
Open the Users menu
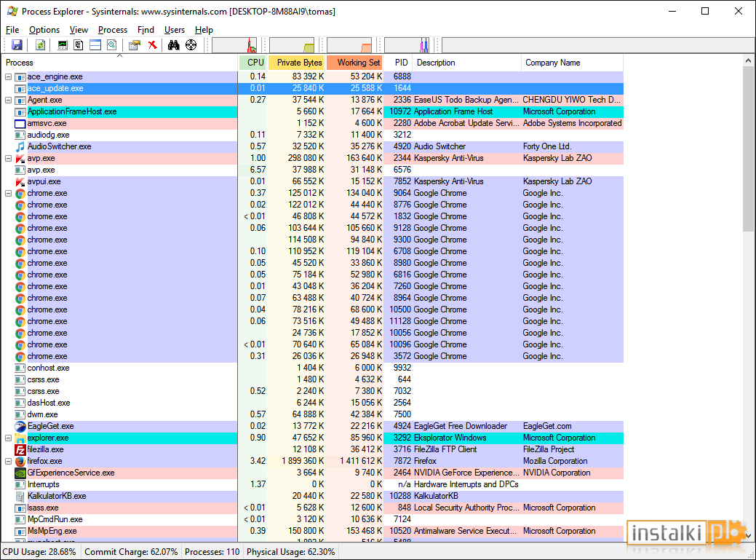[x=175, y=30]
